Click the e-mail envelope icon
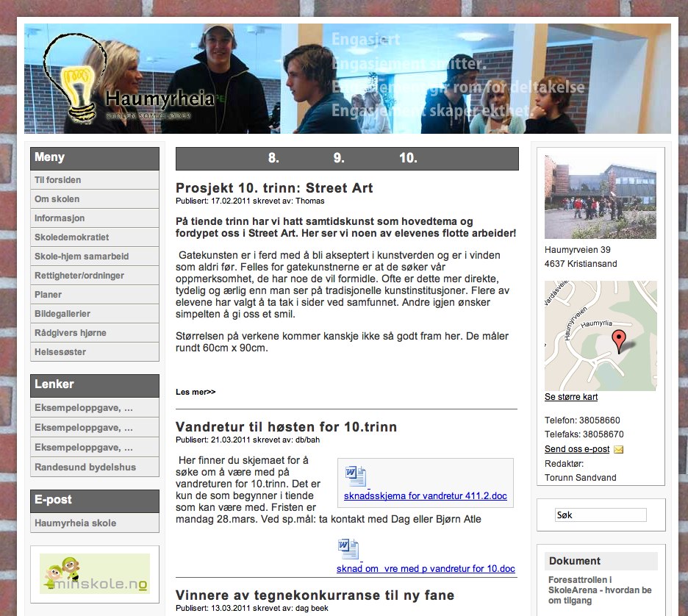This screenshot has width=688, height=616. 618,449
